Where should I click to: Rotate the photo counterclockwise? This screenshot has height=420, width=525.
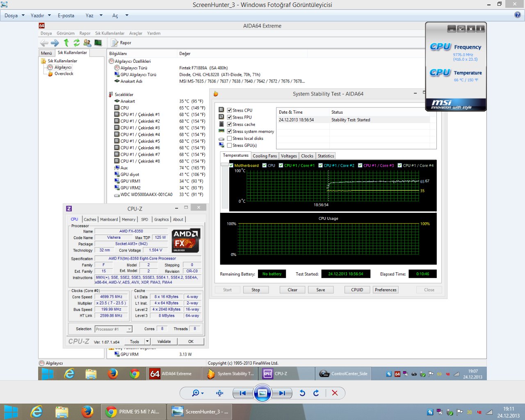point(302,393)
